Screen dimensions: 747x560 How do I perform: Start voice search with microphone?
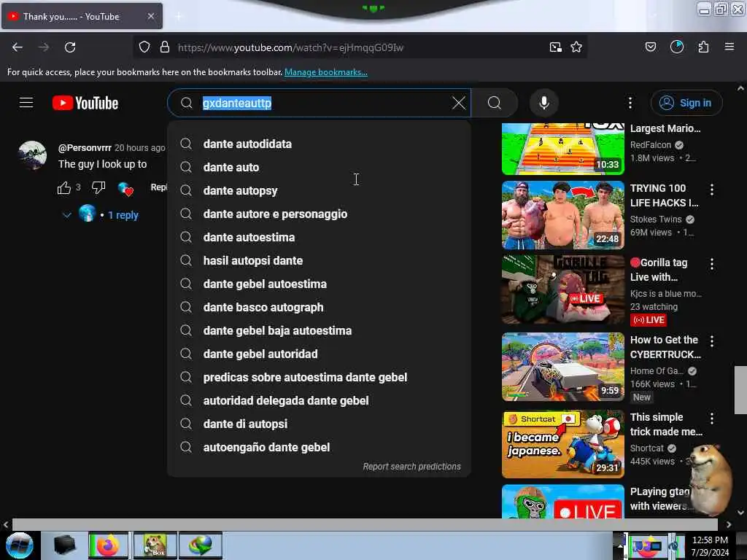point(544,103)
